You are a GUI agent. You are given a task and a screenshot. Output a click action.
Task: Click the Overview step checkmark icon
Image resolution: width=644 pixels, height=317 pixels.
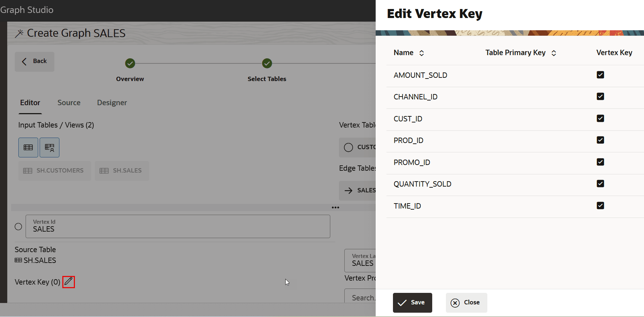tap(130, 63)
